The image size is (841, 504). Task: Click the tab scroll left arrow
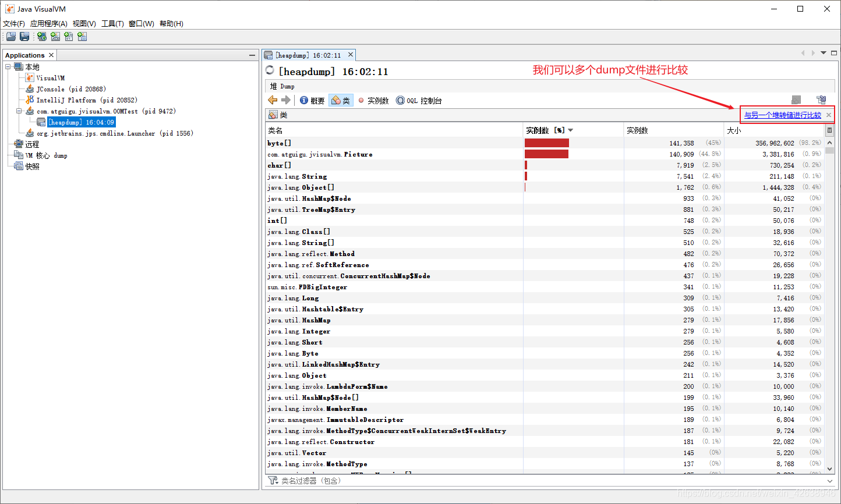point(803,53)
